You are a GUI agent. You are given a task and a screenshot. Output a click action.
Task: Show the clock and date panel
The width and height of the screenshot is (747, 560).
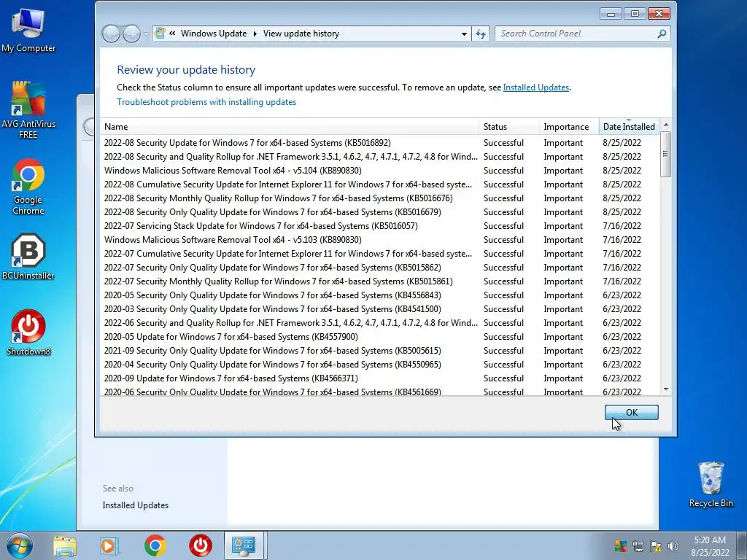(710, 546)
